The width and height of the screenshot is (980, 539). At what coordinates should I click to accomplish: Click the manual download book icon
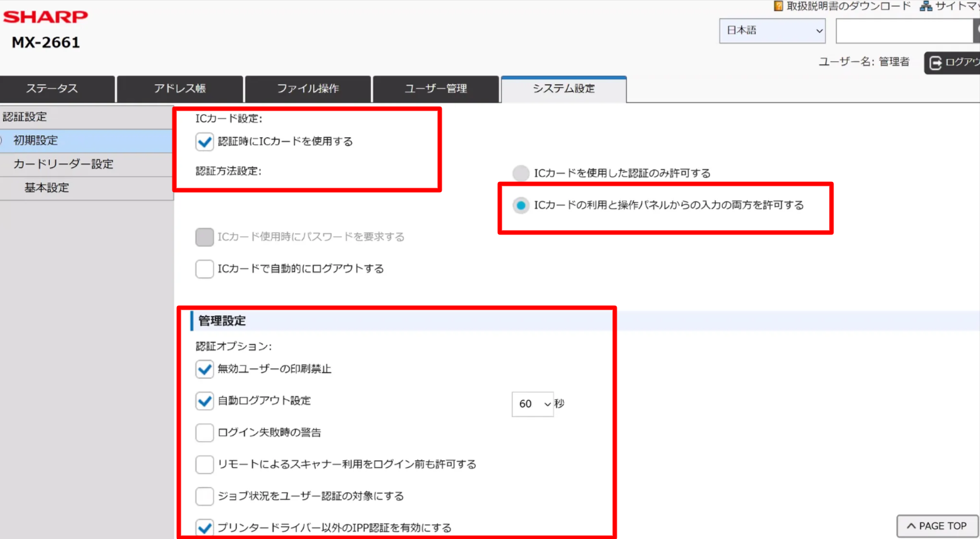(x=778, y=6)
